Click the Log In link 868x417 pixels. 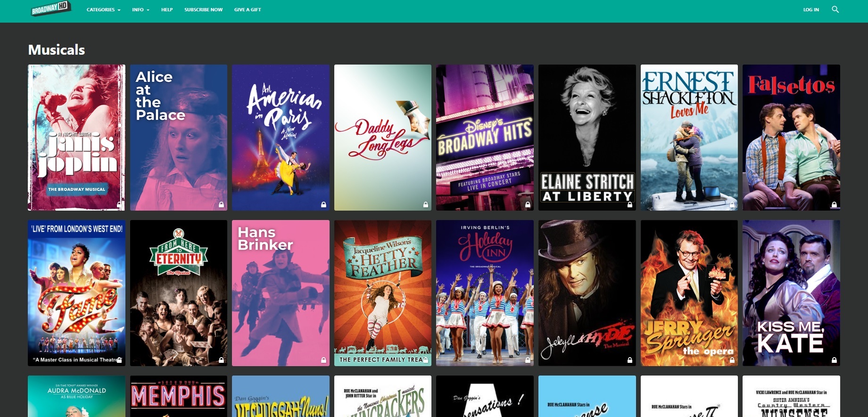(811, 9)
